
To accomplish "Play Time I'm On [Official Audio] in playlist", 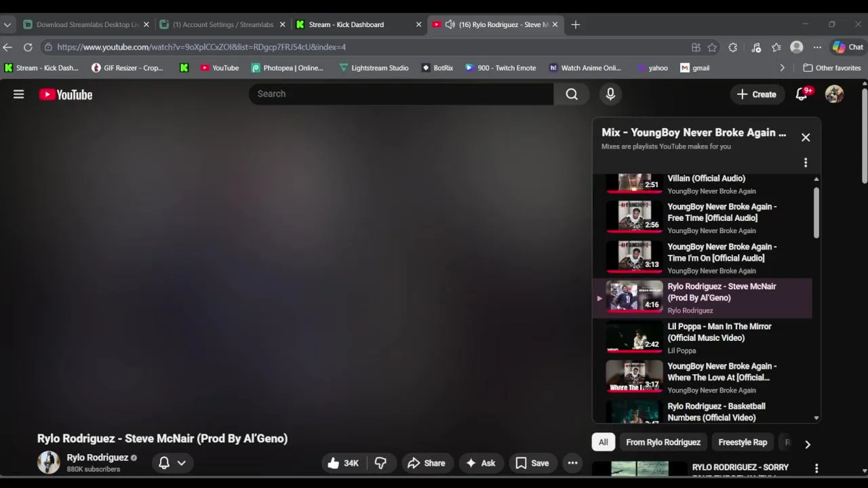I will click(x=703, y=258).
